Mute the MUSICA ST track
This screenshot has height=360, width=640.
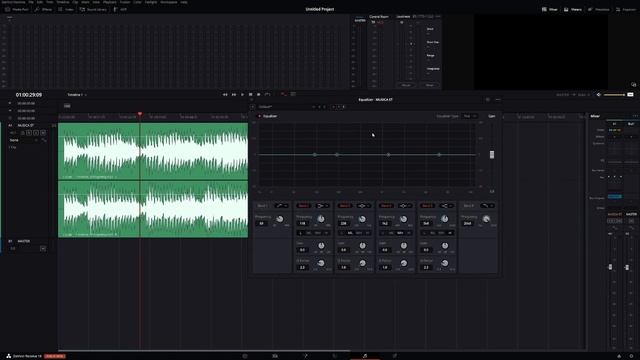pyautogui.click(x=43, y=133)
